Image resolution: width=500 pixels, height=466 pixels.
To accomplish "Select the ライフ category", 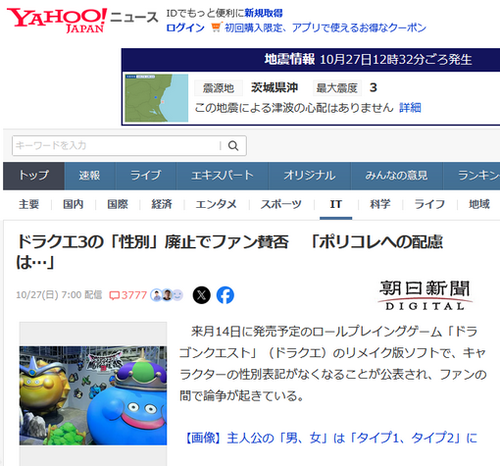I will (x=430, y=204).
